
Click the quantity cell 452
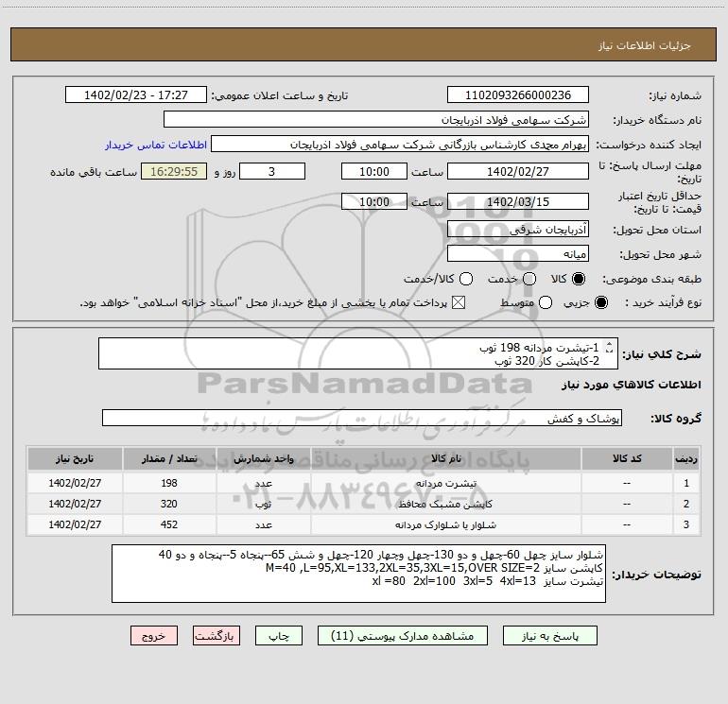click(x=169, y=524)
